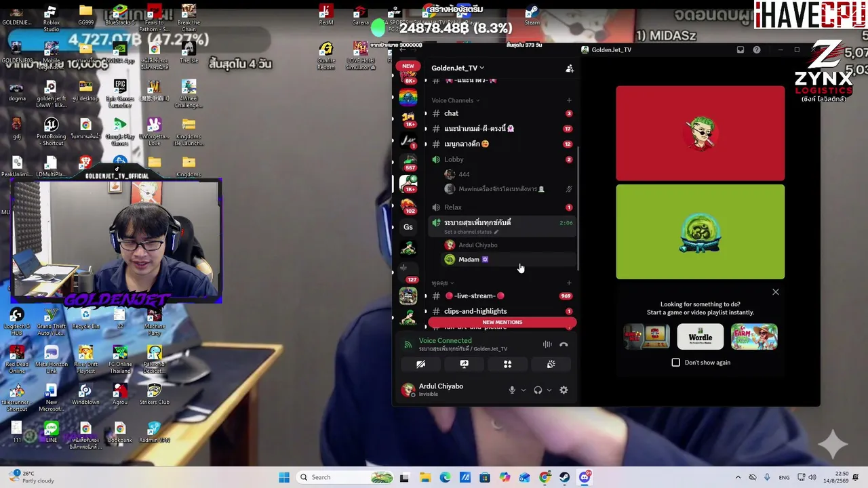Launch the Wordle activity
The height and width of the screenshot is (488, 868).
coord(701,337)
